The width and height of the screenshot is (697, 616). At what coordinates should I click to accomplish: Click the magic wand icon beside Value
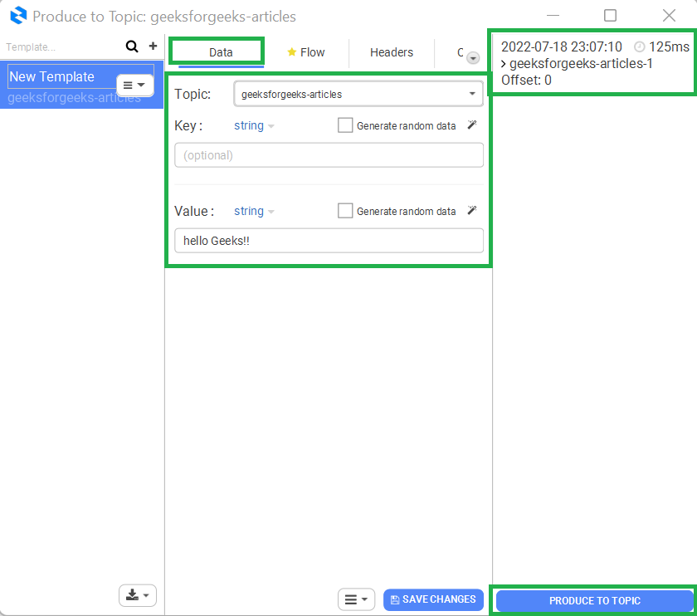tap(472, 210)
